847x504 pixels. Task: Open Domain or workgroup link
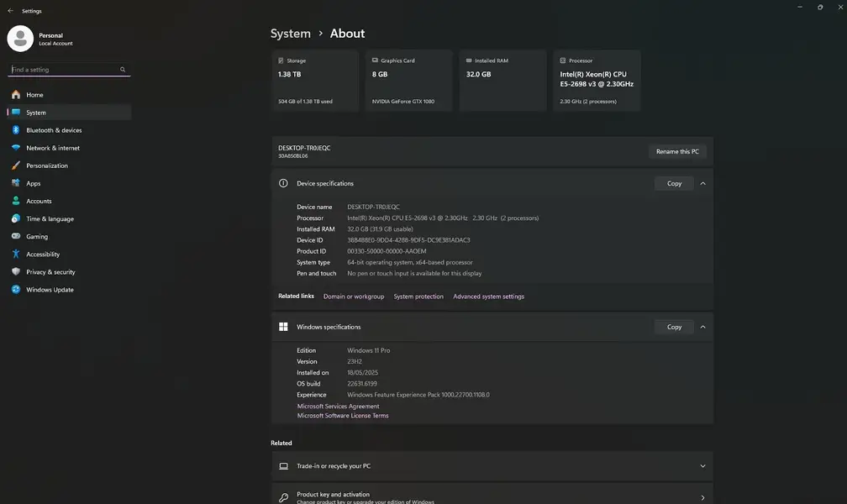pyautogui.click(x=354, y=297)
